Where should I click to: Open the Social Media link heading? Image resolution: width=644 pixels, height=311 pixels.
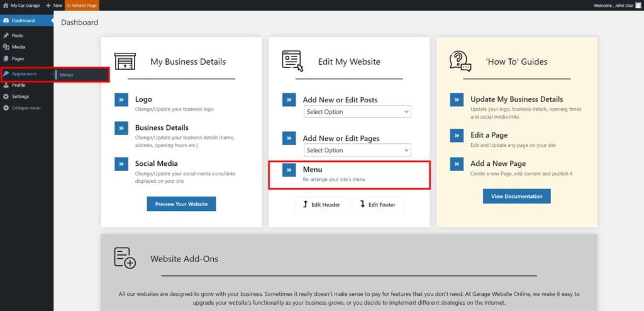click(157, 163)
